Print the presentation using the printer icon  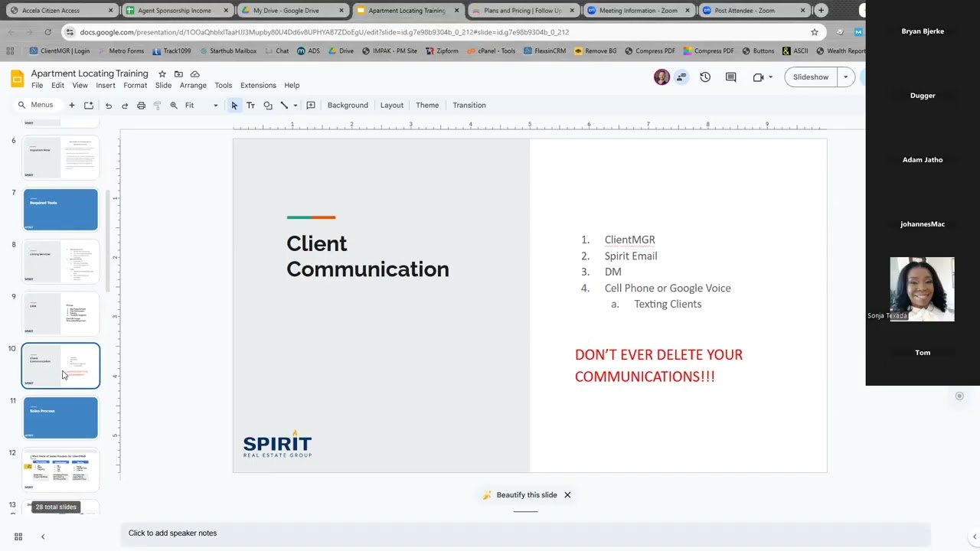pos(141,106)
